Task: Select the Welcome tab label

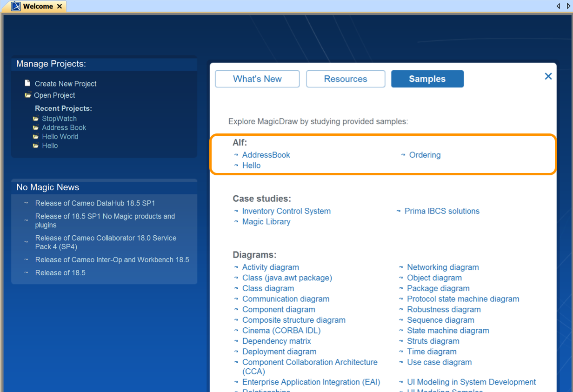Action: (x=38, y=7)
